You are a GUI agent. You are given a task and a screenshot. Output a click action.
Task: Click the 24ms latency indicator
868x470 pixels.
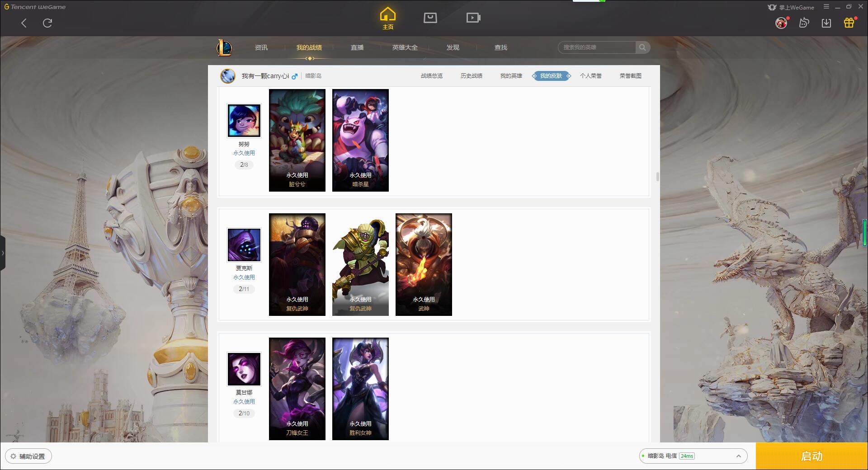[x=687, y=456]
